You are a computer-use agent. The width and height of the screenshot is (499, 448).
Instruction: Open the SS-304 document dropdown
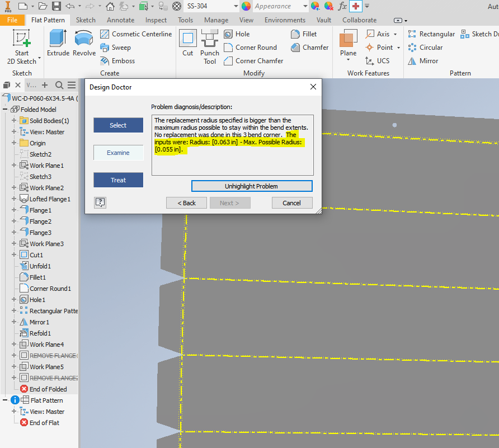point(237,7)
